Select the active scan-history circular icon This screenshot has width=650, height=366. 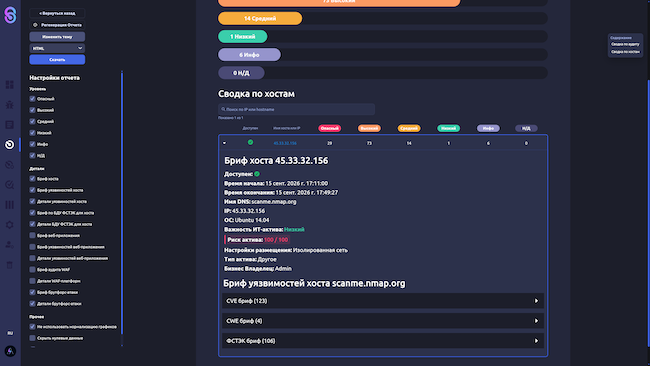[10, 144]
